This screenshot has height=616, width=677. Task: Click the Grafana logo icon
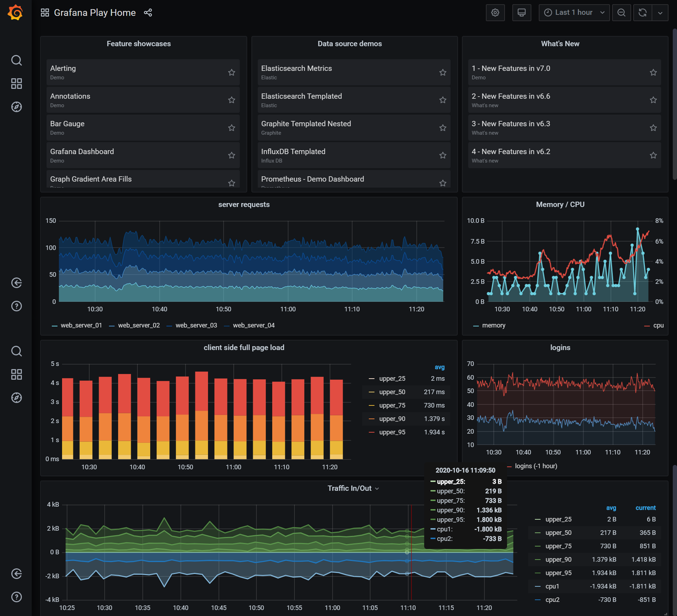pos(16,13)
